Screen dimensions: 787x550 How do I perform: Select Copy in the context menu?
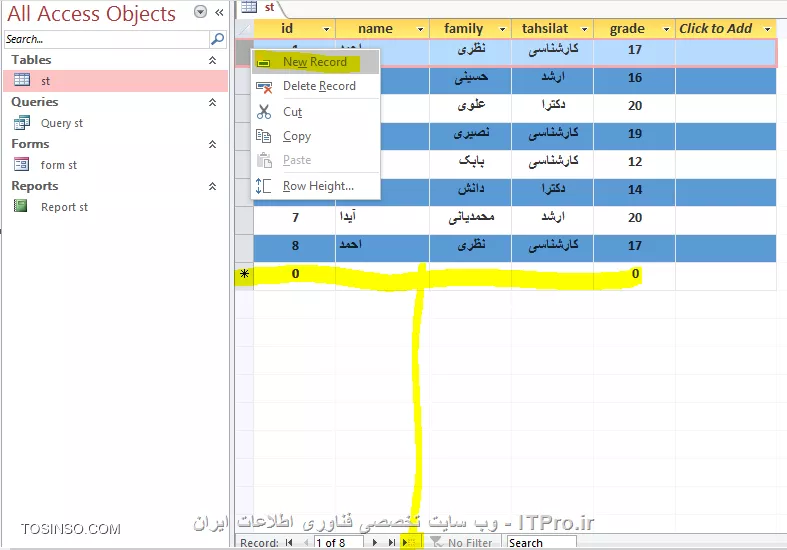pos(315,136)
